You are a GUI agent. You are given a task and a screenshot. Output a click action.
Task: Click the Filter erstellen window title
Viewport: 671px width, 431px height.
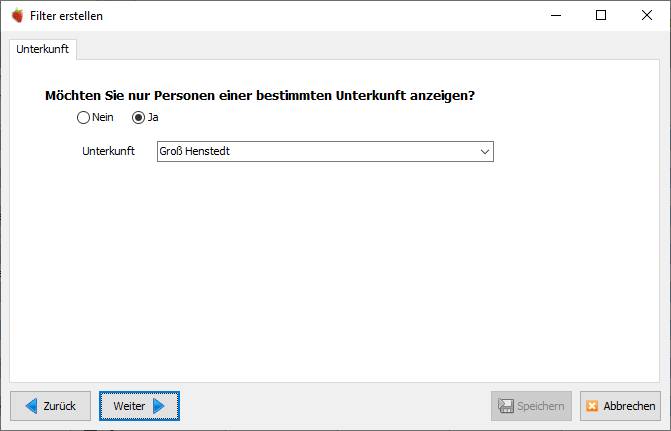66,16
